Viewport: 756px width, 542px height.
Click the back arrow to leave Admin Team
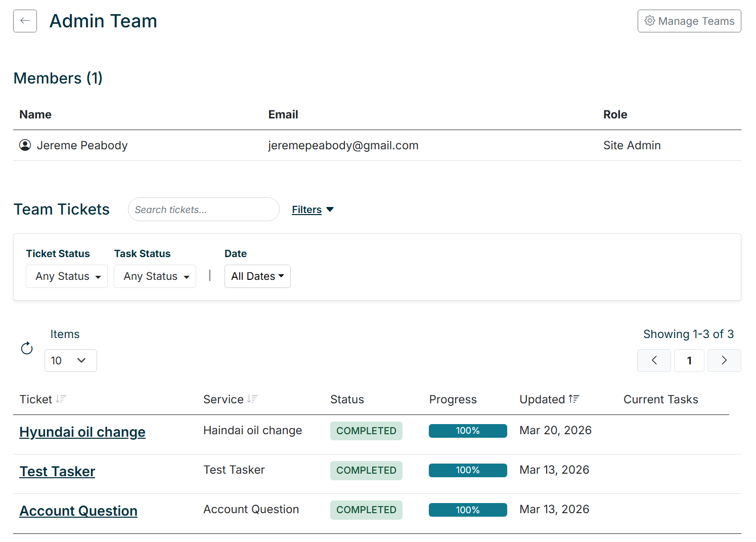click(x=25, y=21)
